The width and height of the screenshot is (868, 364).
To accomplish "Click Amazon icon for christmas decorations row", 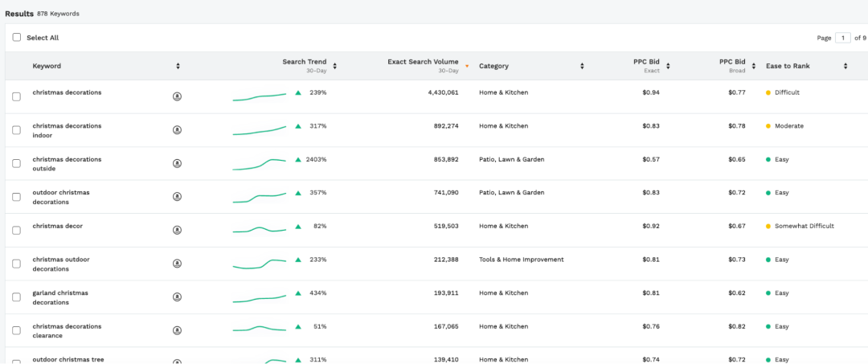I will (177, 96).
